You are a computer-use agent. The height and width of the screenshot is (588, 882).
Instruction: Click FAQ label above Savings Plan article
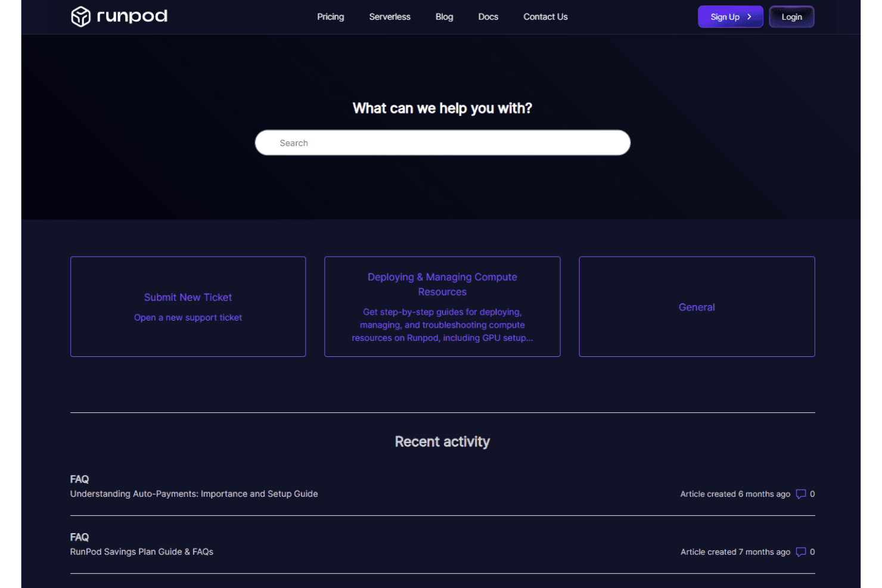tap(79, 537)
